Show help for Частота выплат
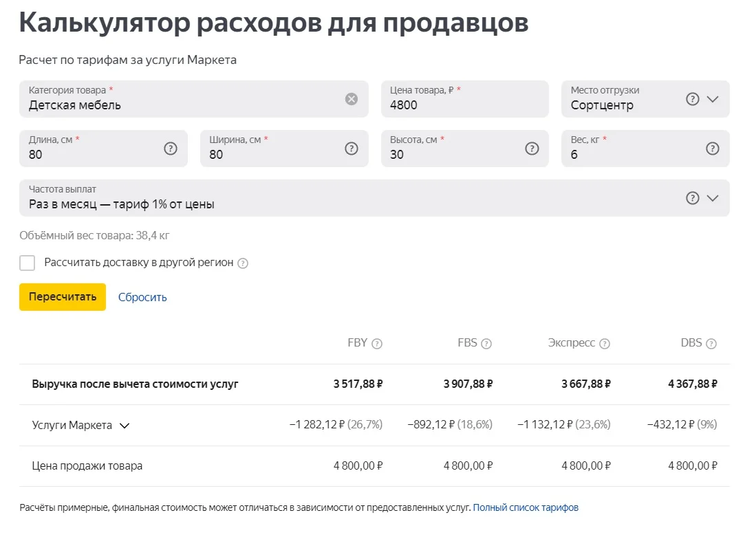 693,198
